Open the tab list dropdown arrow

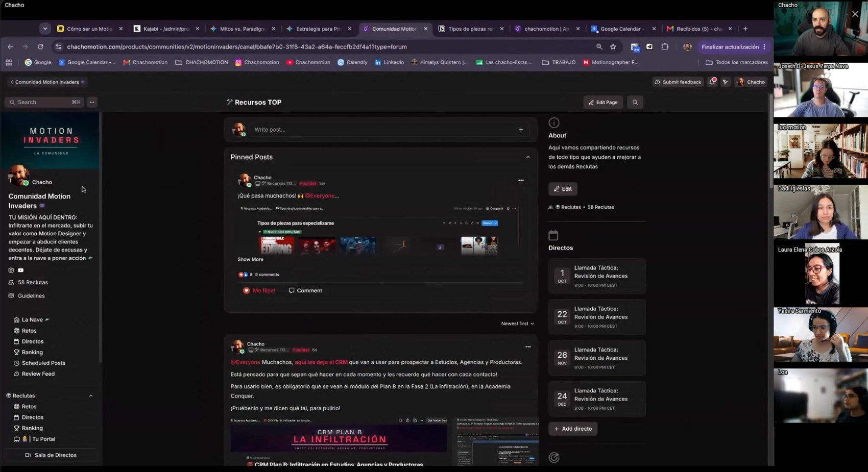tap(45, 29)
